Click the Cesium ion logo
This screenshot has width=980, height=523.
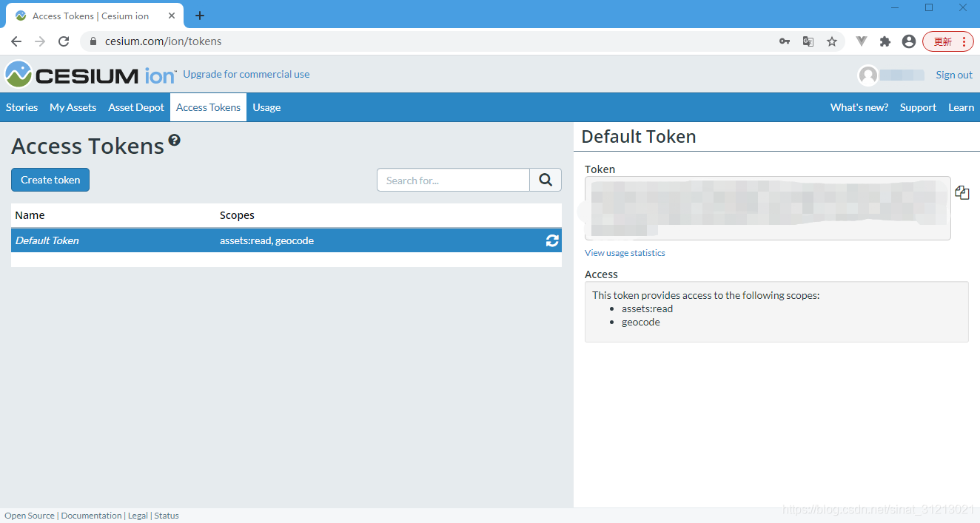pos(90,75)
